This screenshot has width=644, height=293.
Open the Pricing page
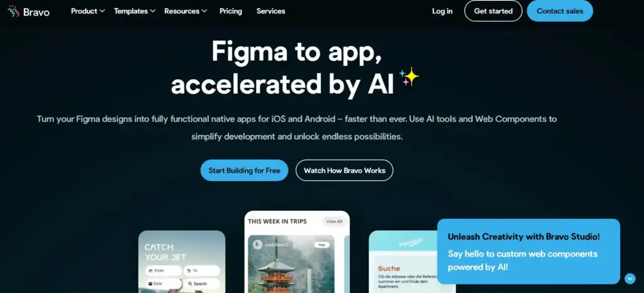pos(231,11)
